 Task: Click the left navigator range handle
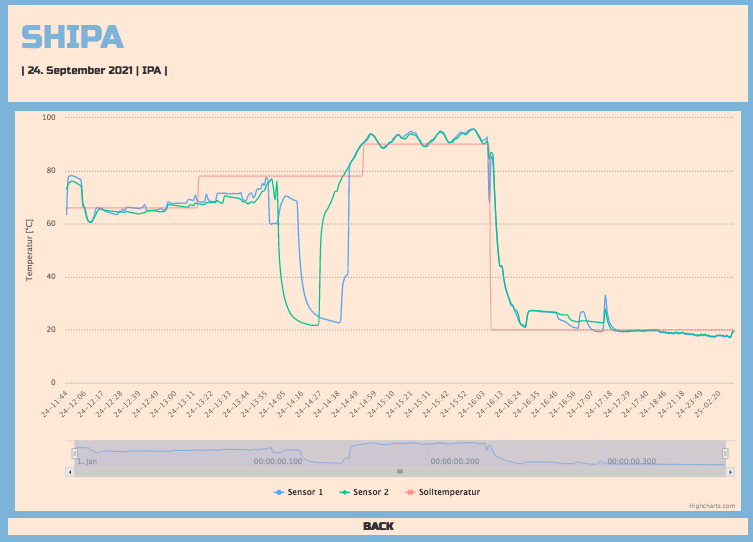pyautogui.click(x=73, y=453)
